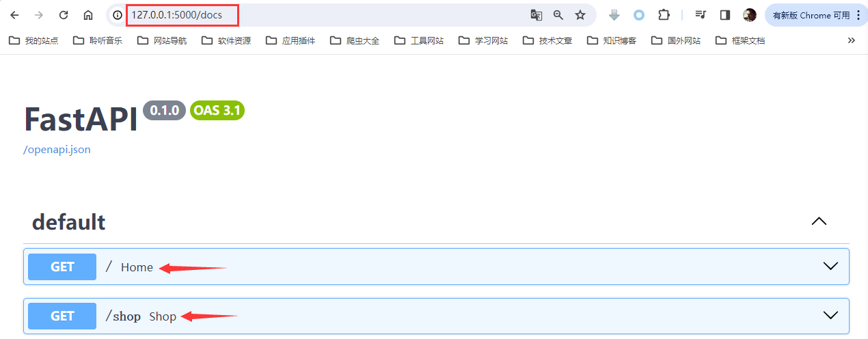The height and width of the screenshot is (339, 868).
Task: Go to the browser home page
Action: point(88,15)
